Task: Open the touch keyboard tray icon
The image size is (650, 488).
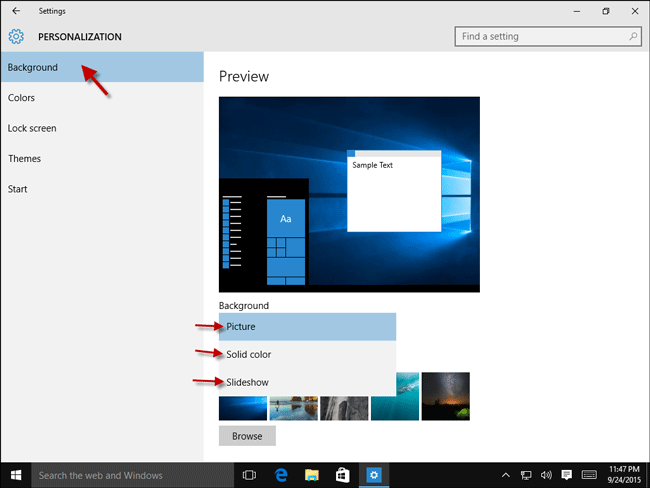Action: click(589, 475)
